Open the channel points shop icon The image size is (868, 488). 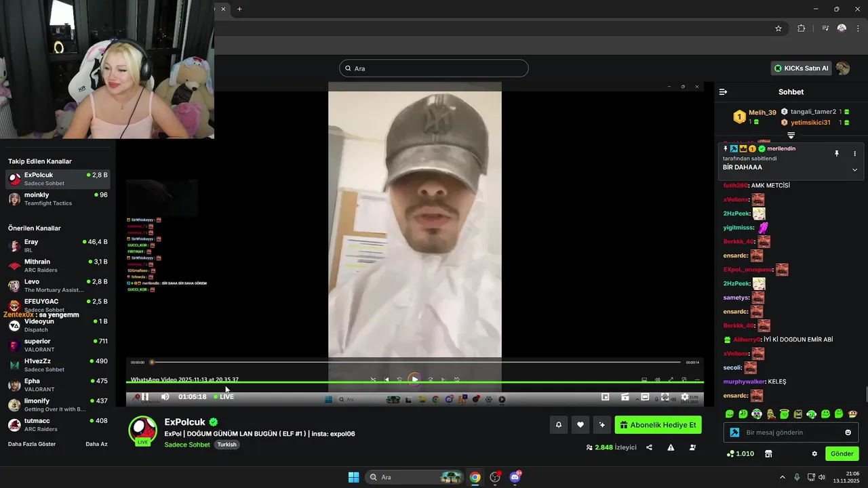click(768, 453)
